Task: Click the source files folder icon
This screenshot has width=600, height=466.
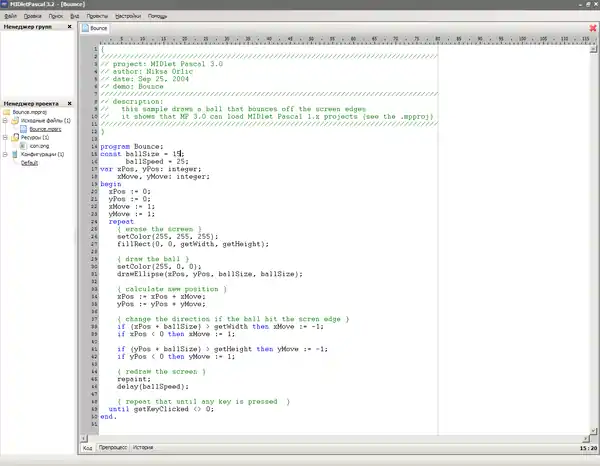Action: coord(15,121)
